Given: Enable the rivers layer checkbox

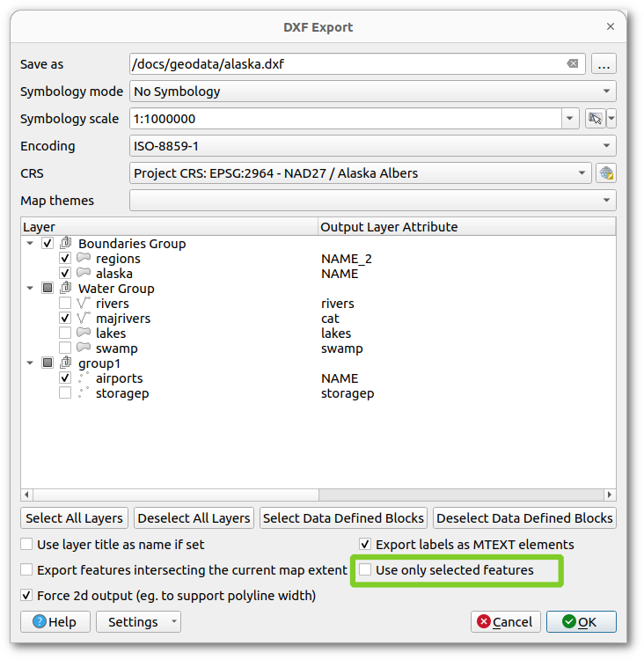Looking at the screenshot, I should point(65,304).
